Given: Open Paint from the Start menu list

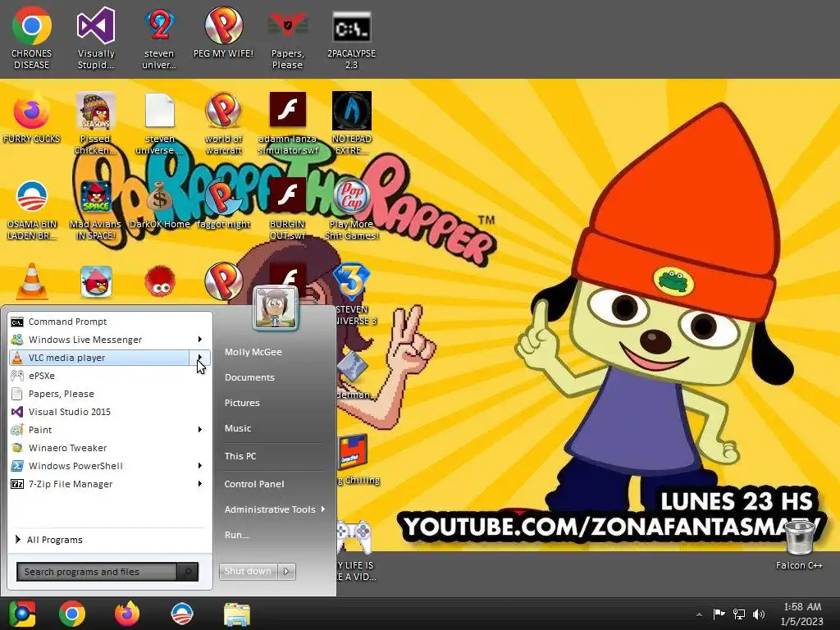Looking at the screenshot, I should coord(99,430).
